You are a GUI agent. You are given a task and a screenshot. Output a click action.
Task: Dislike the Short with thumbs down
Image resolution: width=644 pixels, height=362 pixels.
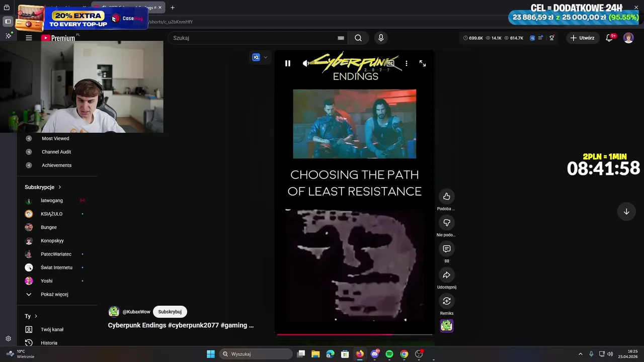[446, 222]
